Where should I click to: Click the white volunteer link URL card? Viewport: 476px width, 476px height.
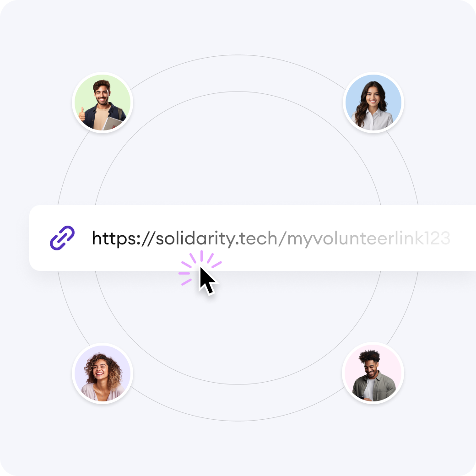[x=253, y=238]
